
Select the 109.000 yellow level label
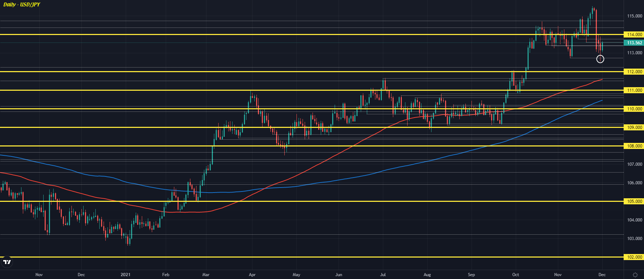click(x=634, y=128)
